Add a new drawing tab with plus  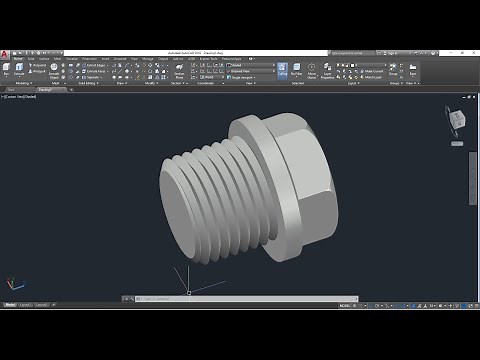point(71,89)
